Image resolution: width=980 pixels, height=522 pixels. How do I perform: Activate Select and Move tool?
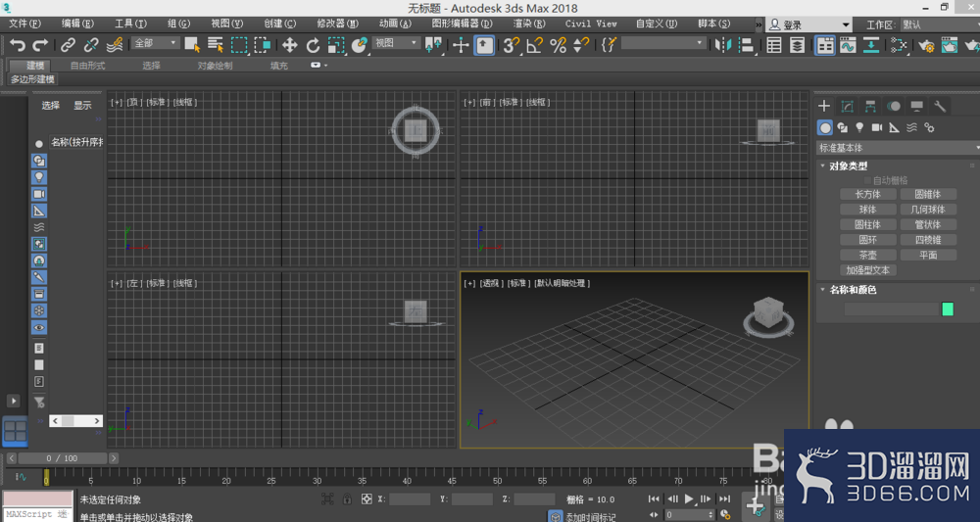[x=289, y=45]
